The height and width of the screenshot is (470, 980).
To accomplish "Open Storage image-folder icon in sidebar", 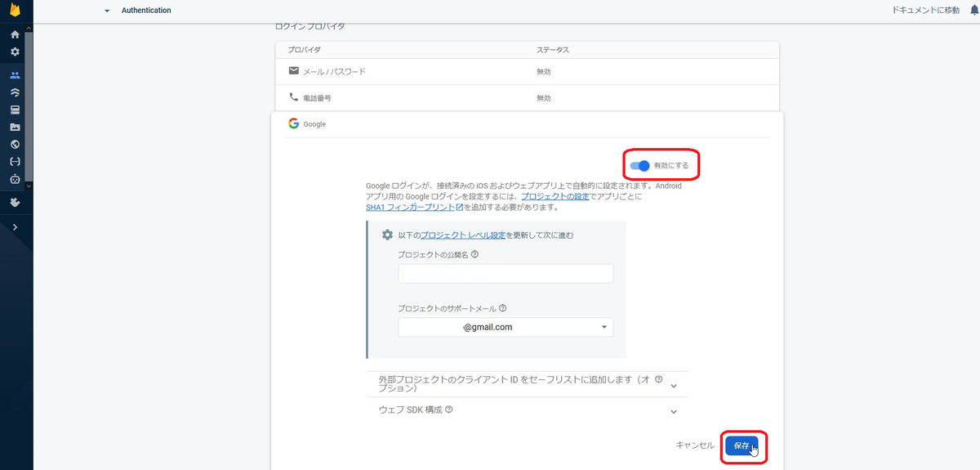I will [x=15, y=128].
